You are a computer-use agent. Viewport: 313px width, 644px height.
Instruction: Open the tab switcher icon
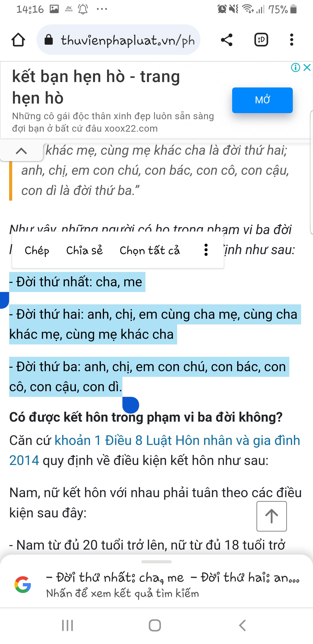click(x=261, y=40)
